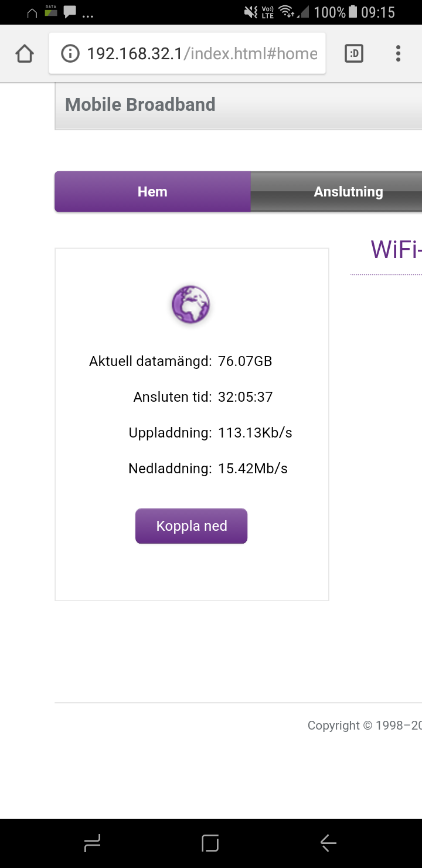Tap the browser home icon
The height and width of the screenshot is (868, 422).
[x=24, y=54]
